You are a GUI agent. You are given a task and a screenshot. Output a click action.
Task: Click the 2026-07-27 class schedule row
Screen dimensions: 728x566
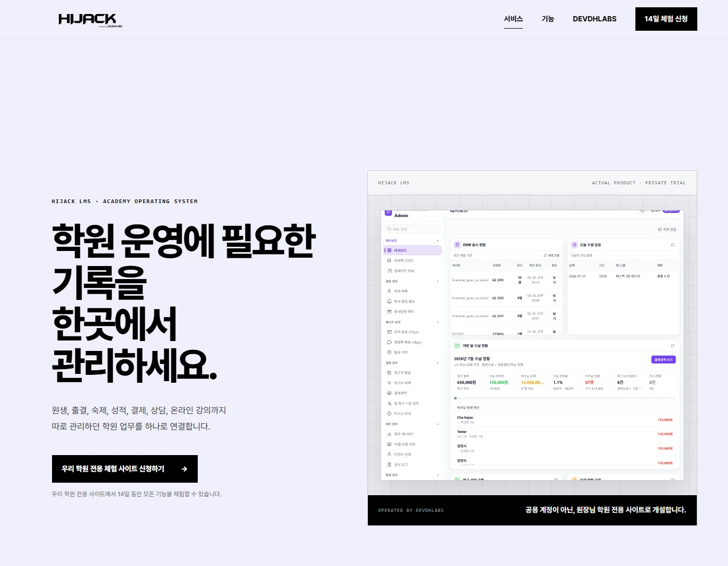coord(623,276)
